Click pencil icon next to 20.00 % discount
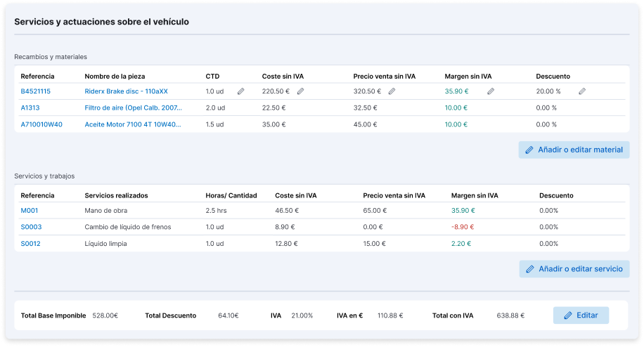The height and width of the screenshot is (352, 644). [x=581, y=91]
